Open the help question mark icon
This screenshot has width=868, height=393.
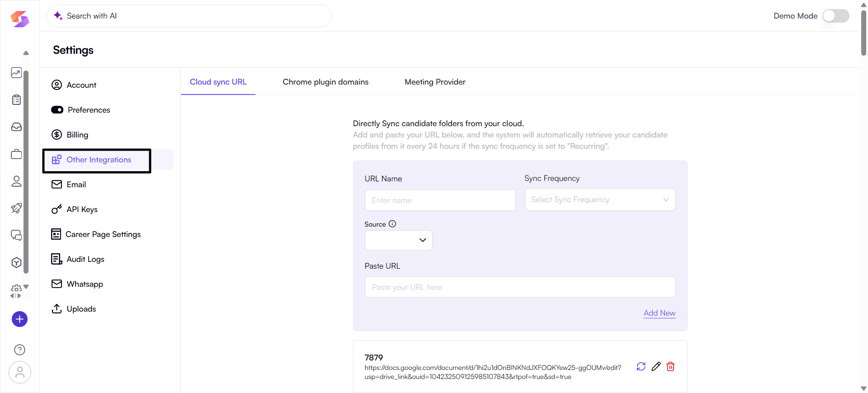(19, 350)
